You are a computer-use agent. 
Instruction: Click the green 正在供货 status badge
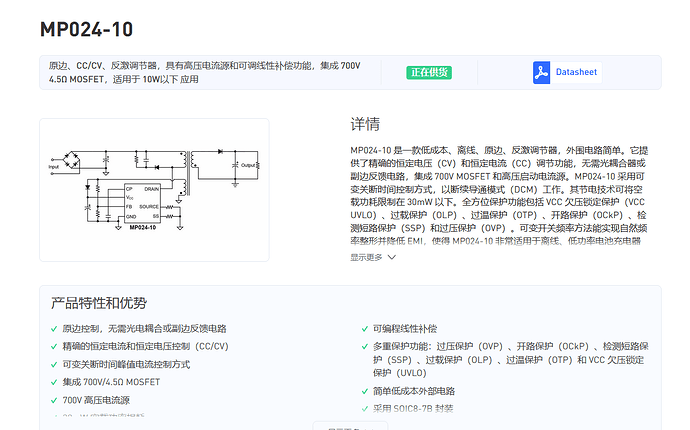pyautogui.click(x=429, y=73)
